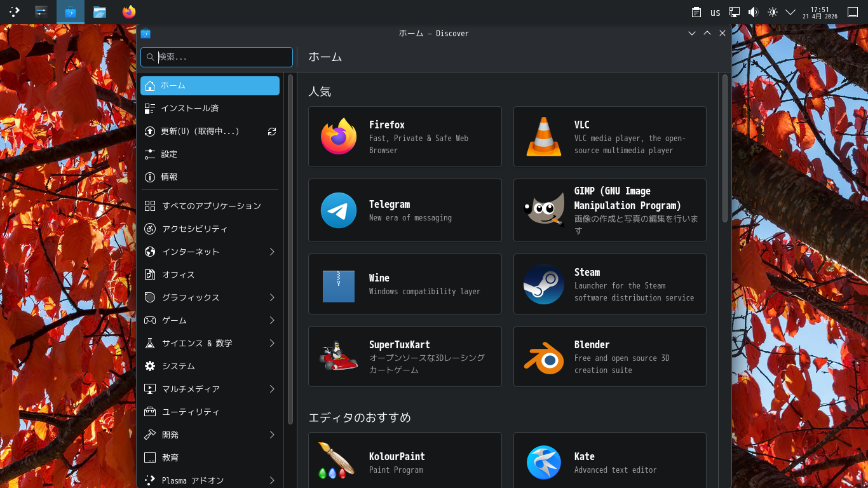Launch Dolphin file manager from the top panel
Screen dimensions: 868x488
click(x=99, y=11)
